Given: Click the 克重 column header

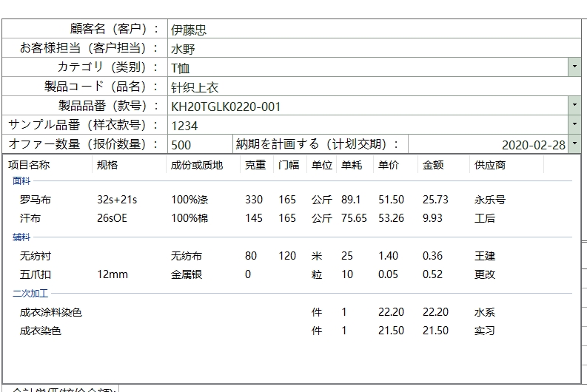Looking at the screenshot, I should 257,165.
